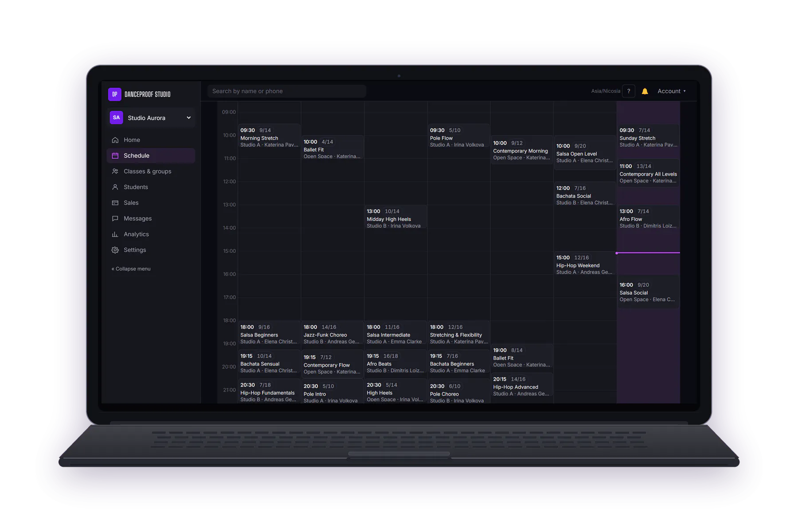The width and height of the screenshot is (798, 532).
Task: Open the 10:00 Ballet Fit 4/14 class
Action: (332, 148)
